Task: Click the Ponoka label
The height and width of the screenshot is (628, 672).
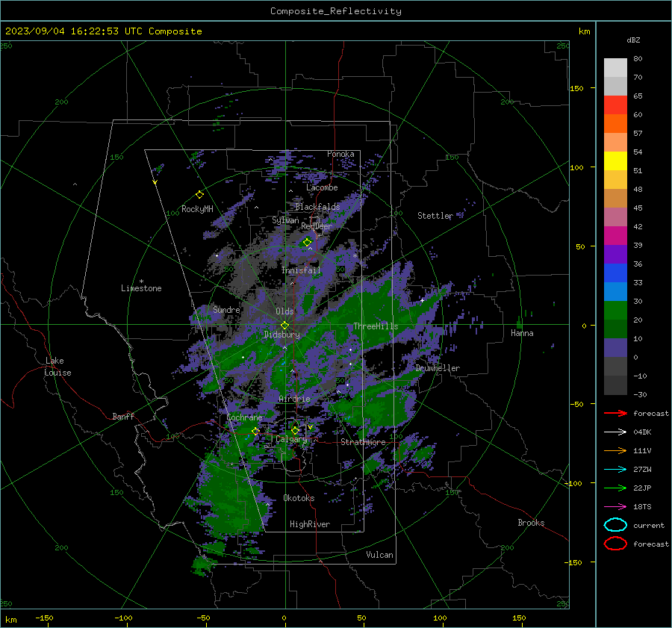Action: coord(340,154)
